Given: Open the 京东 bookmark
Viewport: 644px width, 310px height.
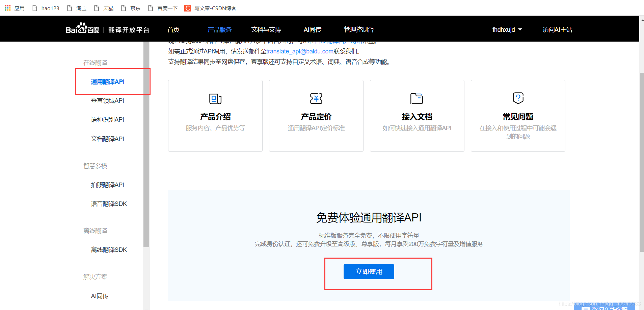Looking at the screenshot, I should pyautogui.click(x=131, y=8).
